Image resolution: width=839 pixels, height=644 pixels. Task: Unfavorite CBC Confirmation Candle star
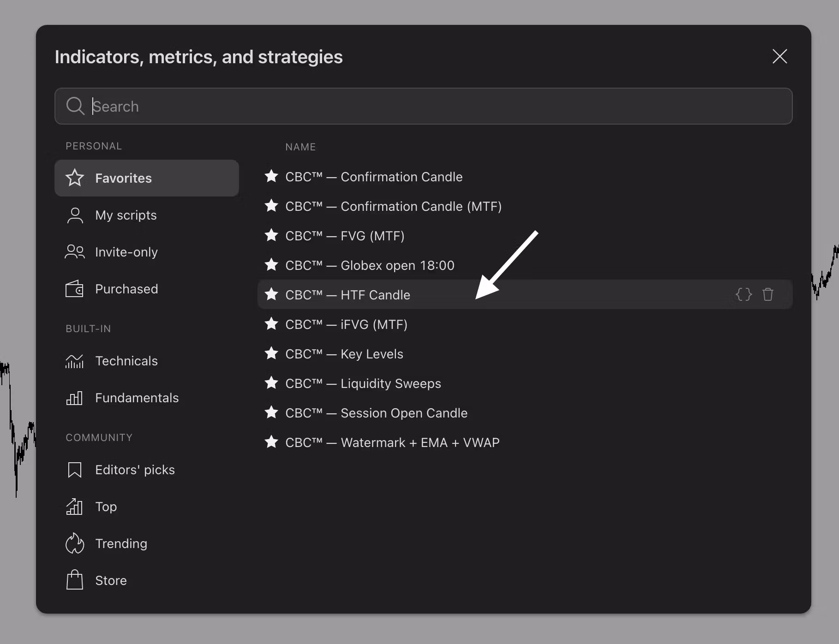pyautogui.click(x=271, y=176)
